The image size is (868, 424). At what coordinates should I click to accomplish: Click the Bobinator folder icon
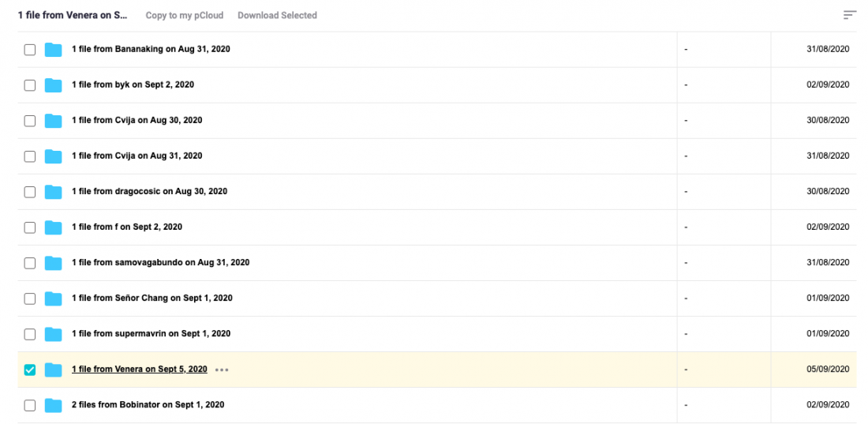53,405
